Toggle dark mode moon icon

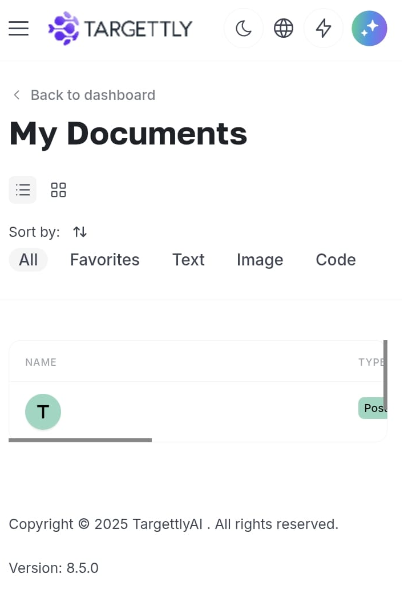[x=244, y=28]
